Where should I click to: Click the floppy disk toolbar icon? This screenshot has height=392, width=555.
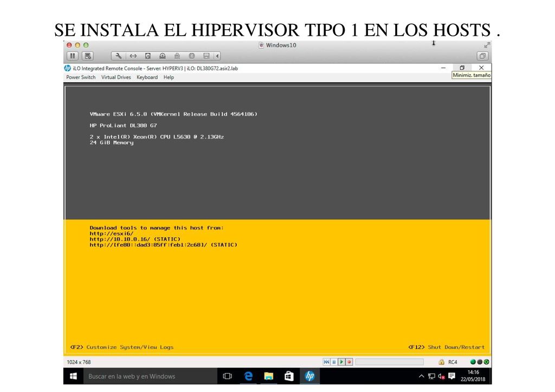pos(206,56)
